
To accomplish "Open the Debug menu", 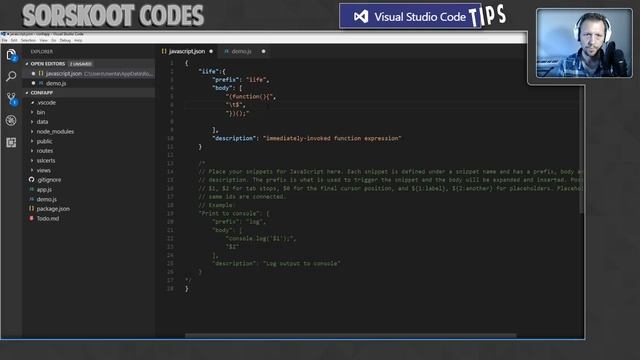I will click(65, 40).
